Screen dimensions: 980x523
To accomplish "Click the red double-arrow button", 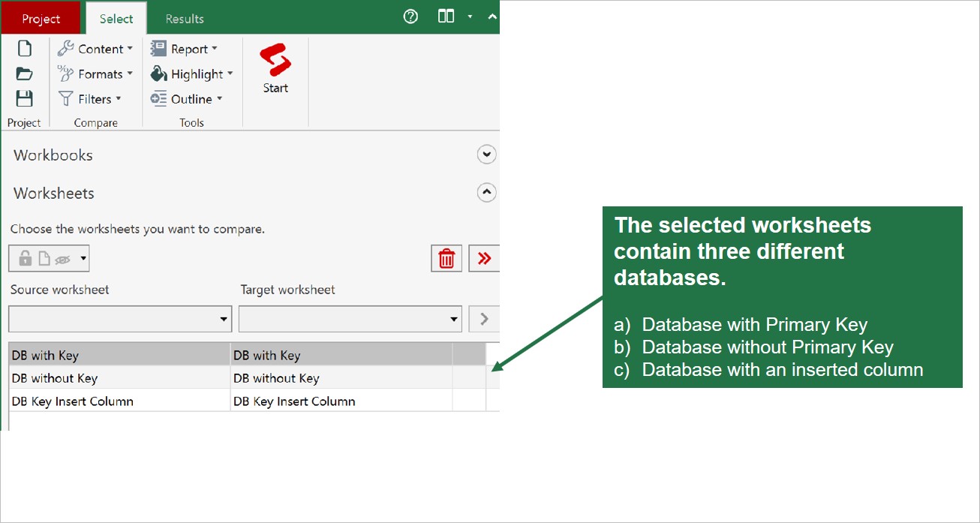I will (x=484, y=259).
